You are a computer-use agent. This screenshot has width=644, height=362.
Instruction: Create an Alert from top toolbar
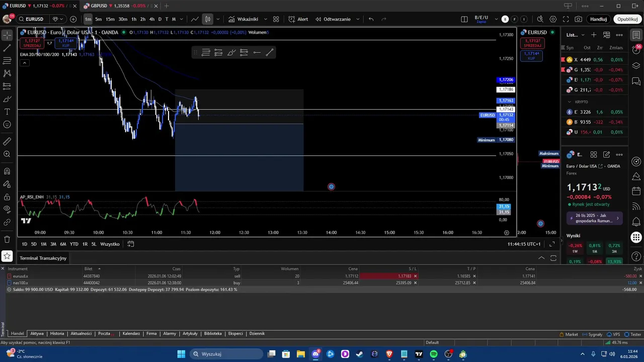(298, 19)
